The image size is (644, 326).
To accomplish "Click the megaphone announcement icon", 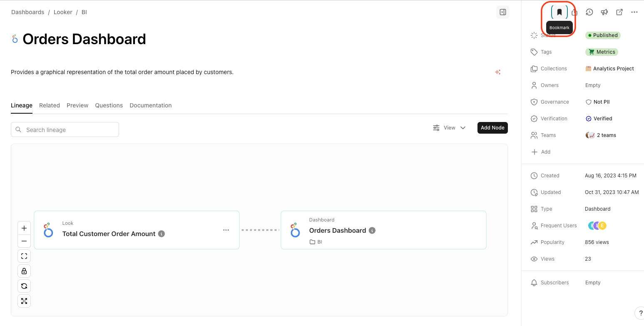I will click(x=604, y=12).
